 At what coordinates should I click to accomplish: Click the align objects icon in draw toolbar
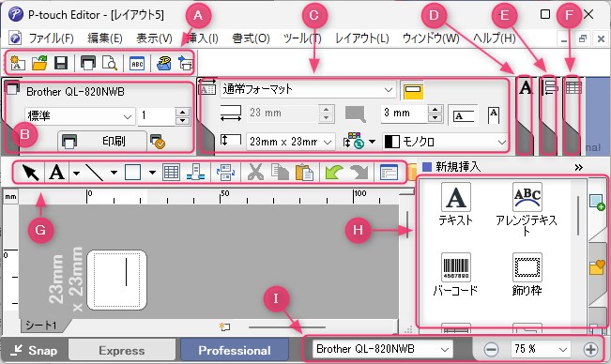pos(195,172)
